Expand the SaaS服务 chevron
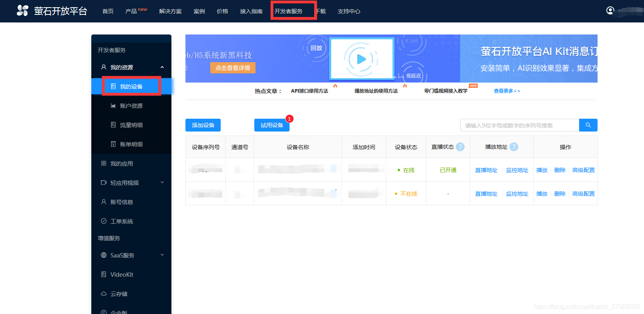 (162, 255)
